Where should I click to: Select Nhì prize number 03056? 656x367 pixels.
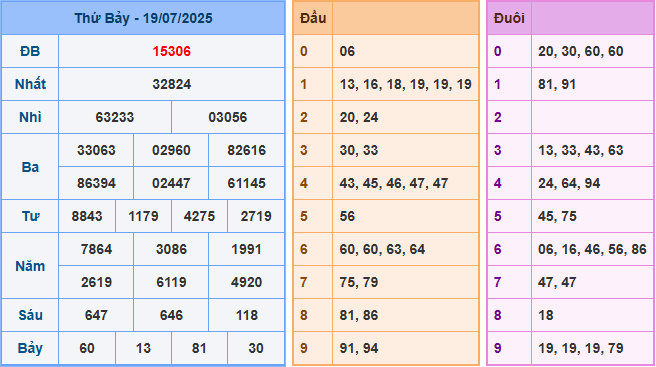click(228, 118)
